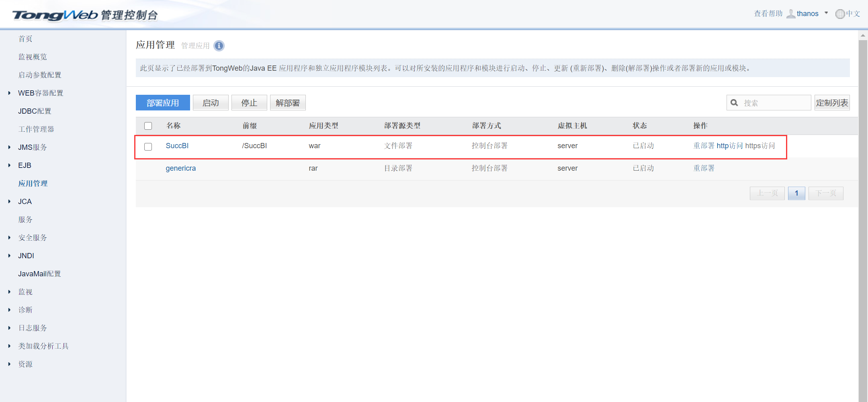The image size is (868, 402).
Task: Click http访问 link for SuccBI
Action: point(730,146)
